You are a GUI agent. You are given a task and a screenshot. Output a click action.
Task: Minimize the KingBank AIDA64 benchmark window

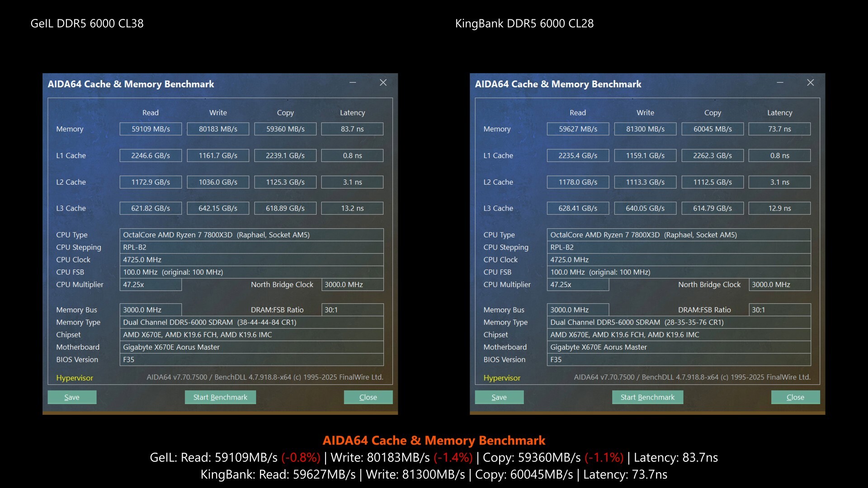tap(780, 83)
